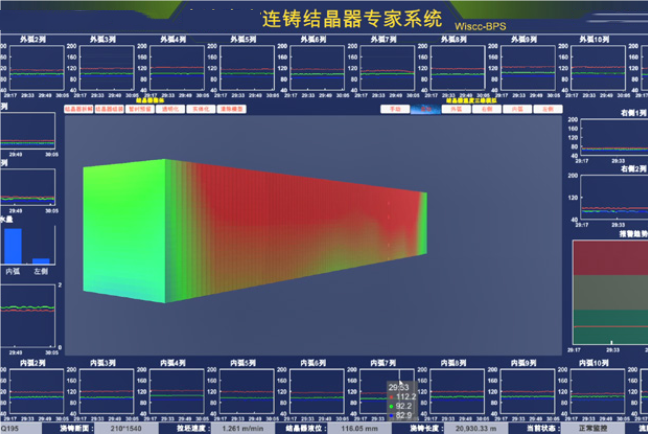This screenshot has height=434, width=649.
Task: Choose the 右侧 view button in the toolbar
Action: (x=485, y=108)
